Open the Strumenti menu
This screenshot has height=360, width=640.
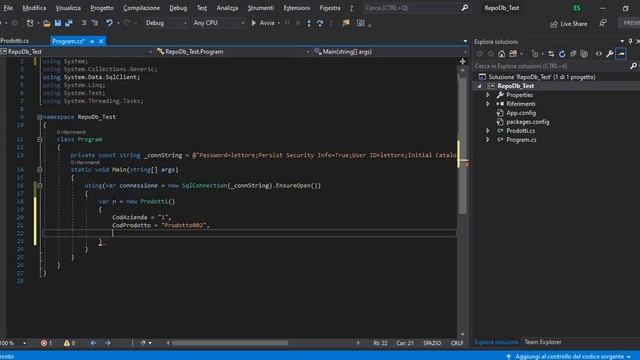(x=261, y=8)
